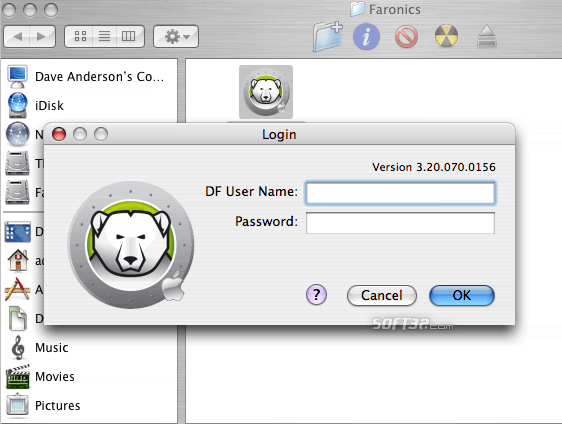Viewport: 562px width, 424px height.
Task: Click Cancel in Login dialog
Action: click(382, 296)
